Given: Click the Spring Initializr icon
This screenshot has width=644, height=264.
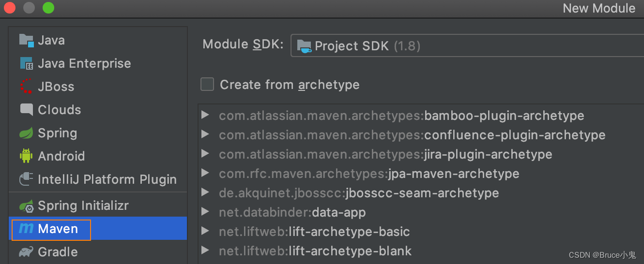Looking at the screenshot, I should pyautogui.click(x=26, y=205).
